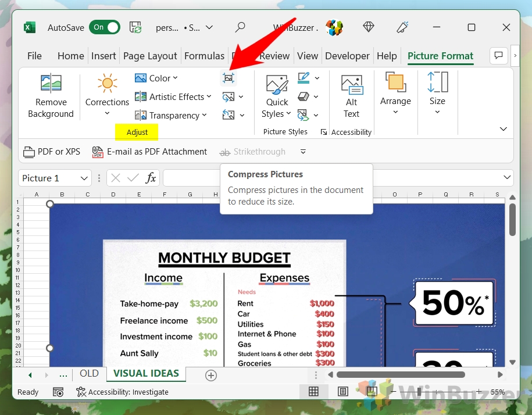Viewport: 532px width, 415px height.
Task: Click the zoom slider handle
Action: 420,392
